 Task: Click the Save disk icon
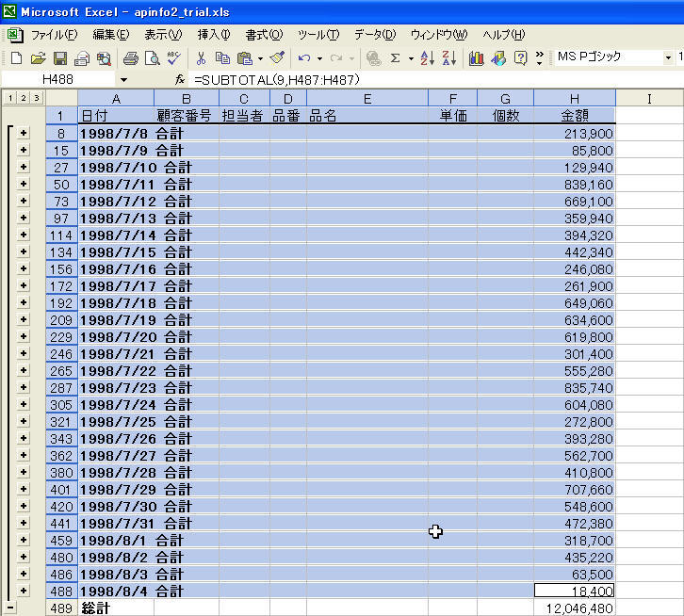click(x=59, y=58)
